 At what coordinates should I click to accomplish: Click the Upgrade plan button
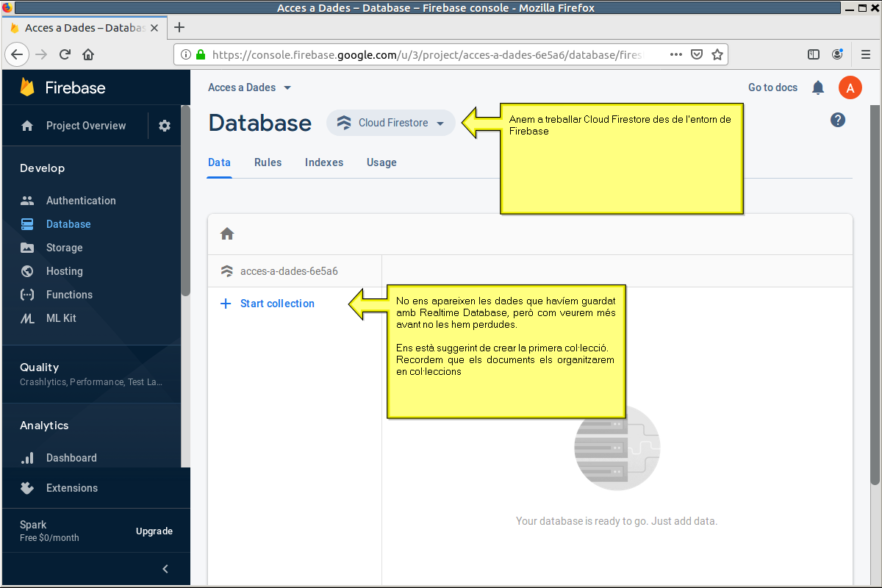154,531
